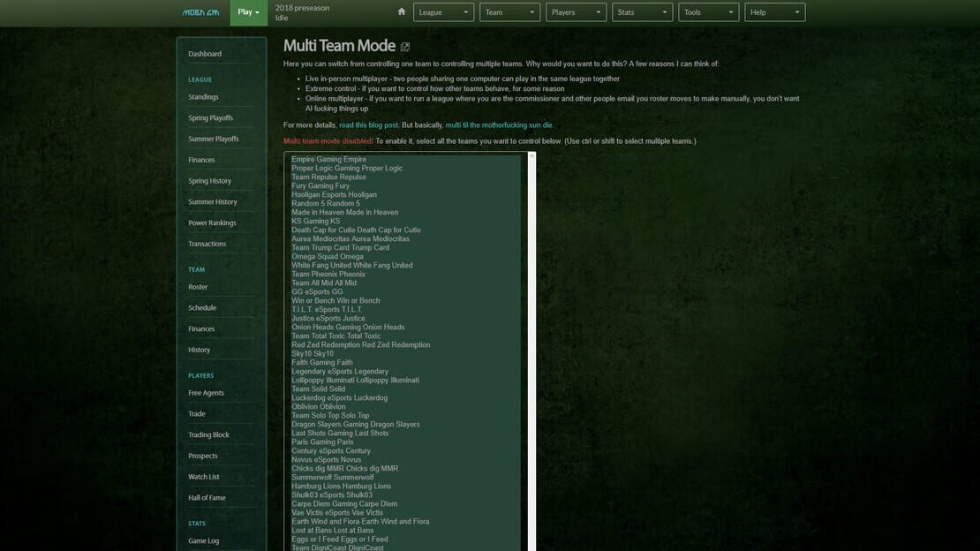The image size is (980, 551).
Task: Go to Standings page
Action: point(203,97)
